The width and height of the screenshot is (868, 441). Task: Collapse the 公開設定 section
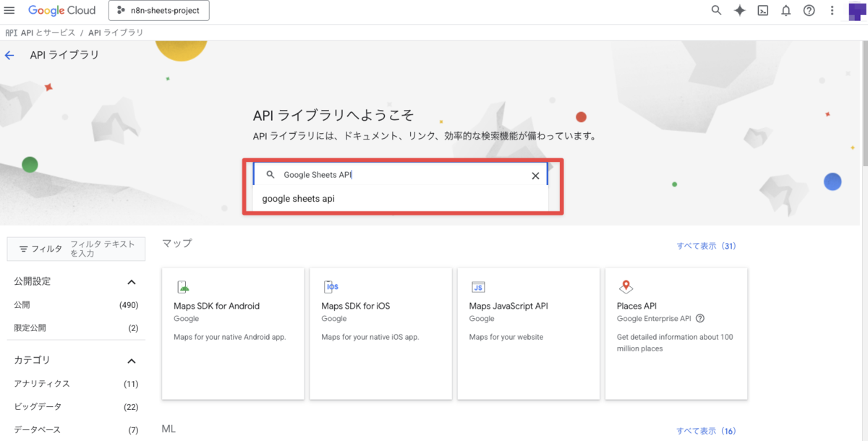click(132, 282)
